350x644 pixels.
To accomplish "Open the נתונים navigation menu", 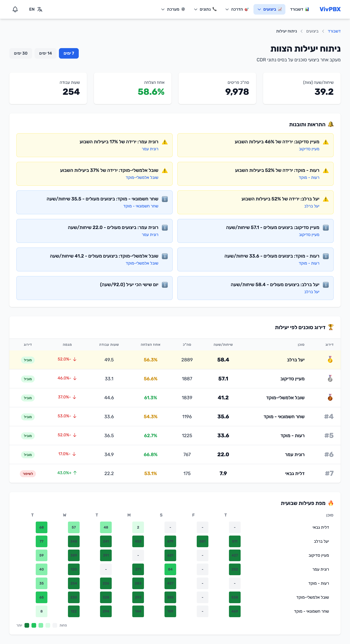I will click(205, 9).
